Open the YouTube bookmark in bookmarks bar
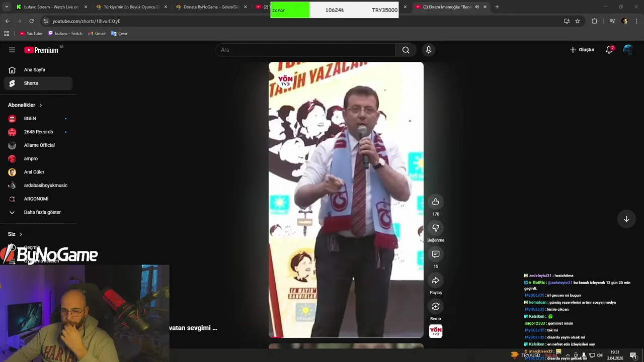 pos(31,34)
